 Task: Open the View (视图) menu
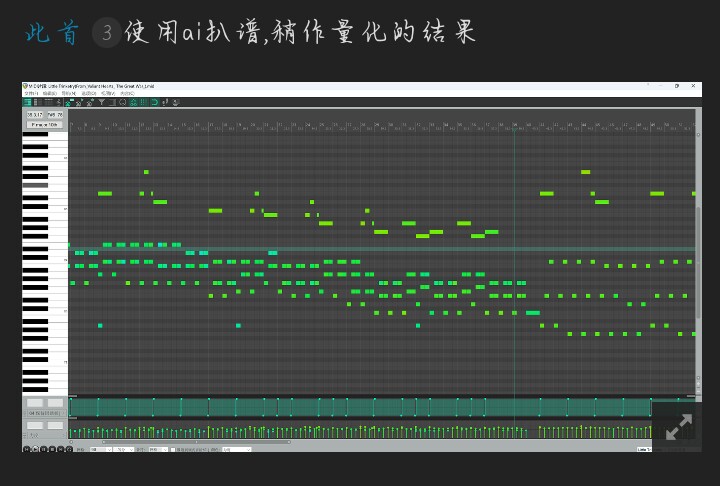tap(108, 93)
